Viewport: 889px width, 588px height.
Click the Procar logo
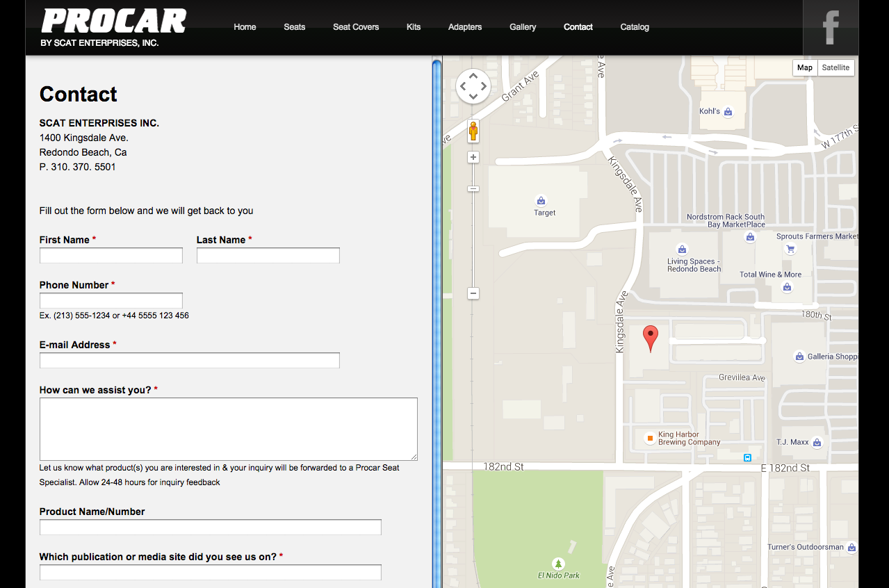tap(114, 28)
